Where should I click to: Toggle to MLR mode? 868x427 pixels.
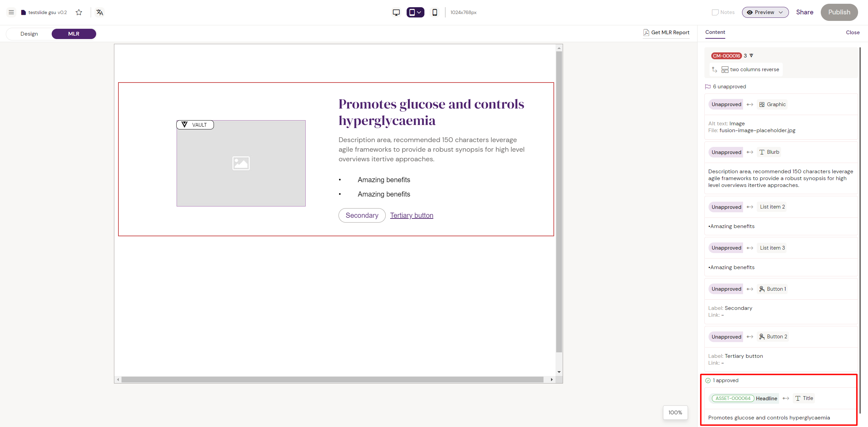tap(74, 34)
